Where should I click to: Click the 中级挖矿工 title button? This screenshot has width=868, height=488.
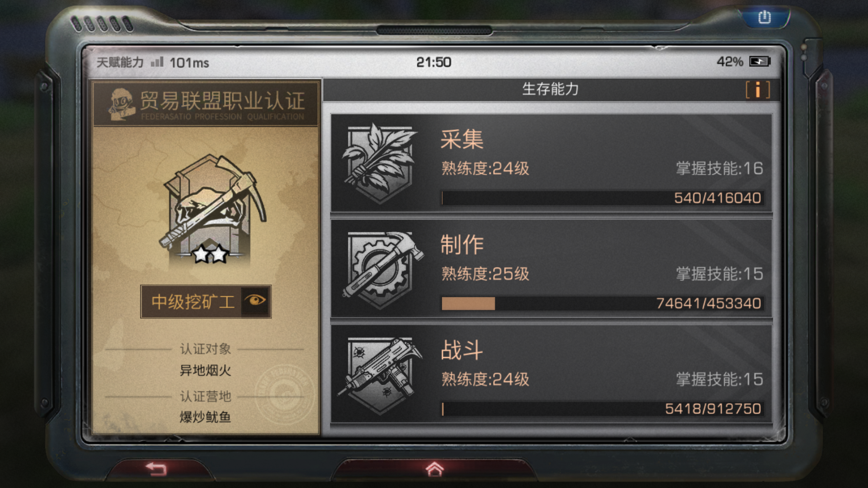click(206, 301)
